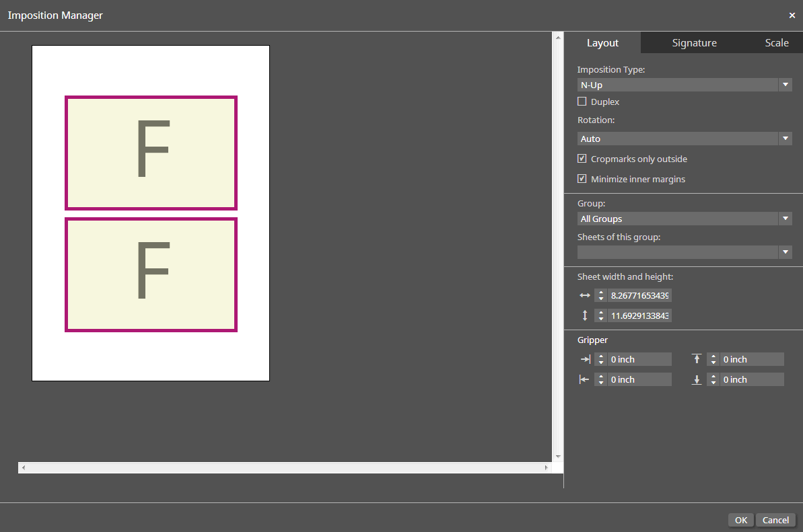
Task: Disable Minimize inner margins option
Action: coord(582,179)
